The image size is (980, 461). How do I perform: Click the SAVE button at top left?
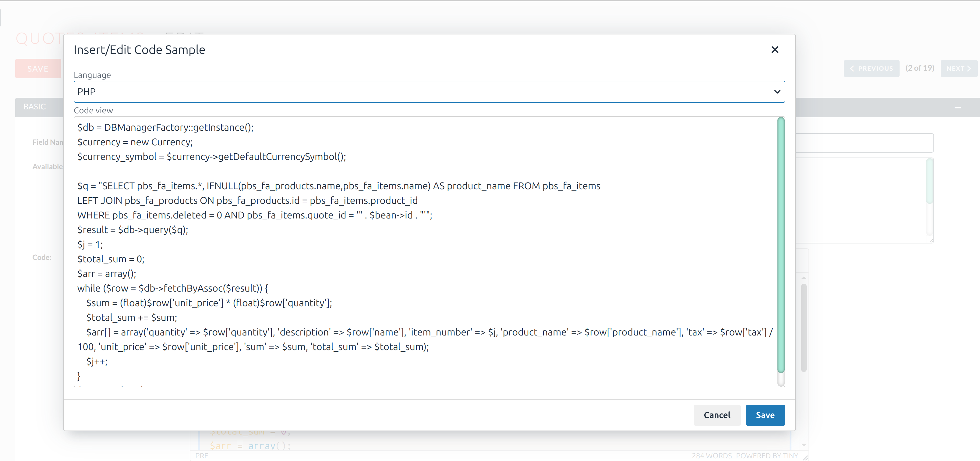[38, 69]
